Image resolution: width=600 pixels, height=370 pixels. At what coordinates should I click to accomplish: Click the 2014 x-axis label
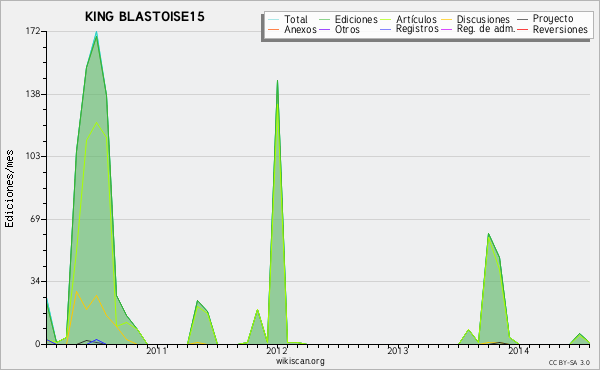coord(518,350)
